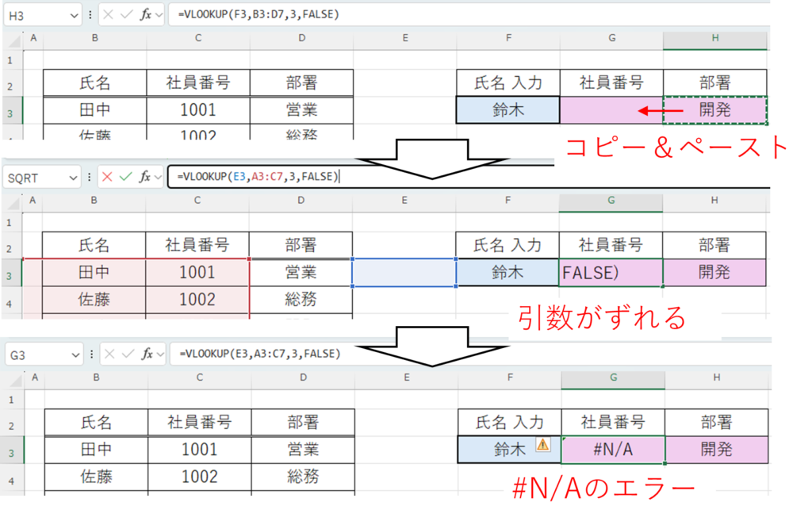Expand the name box dropdown showing H3
Viewport: 812px width, 525px height.
pyautogui.click(x=74, y=15)
